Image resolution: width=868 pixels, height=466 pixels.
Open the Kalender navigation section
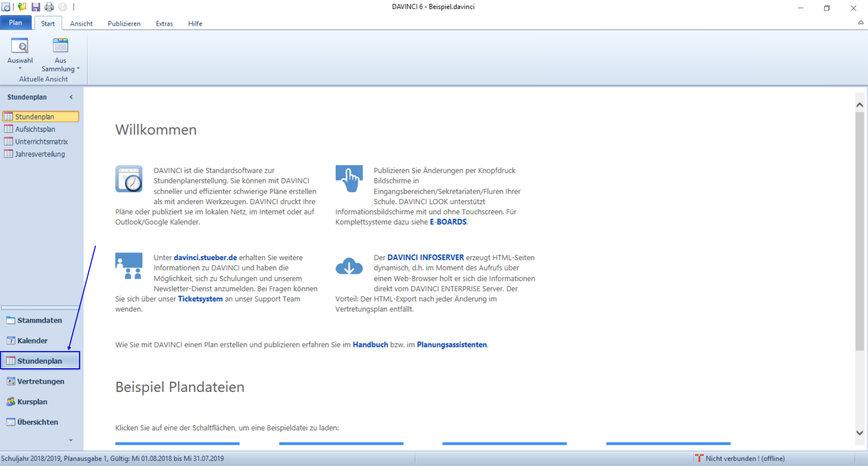pos(41,341)
